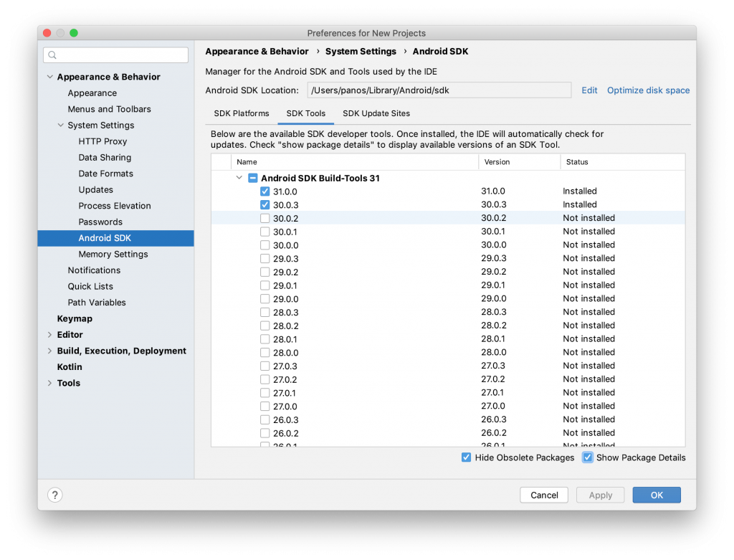The width and height of the screenshot is (734, 560).
Task: Click the help question mark icon
Action: click(55, 495)
